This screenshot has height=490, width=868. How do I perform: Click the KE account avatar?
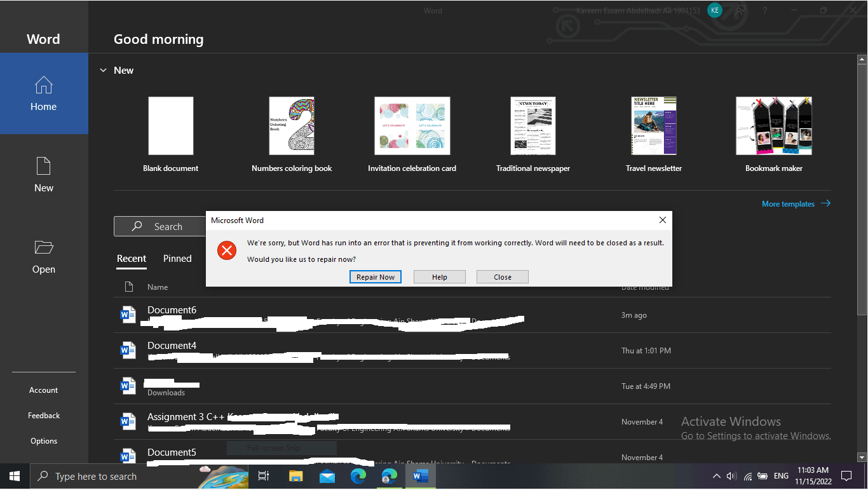[x=715, y=10]
